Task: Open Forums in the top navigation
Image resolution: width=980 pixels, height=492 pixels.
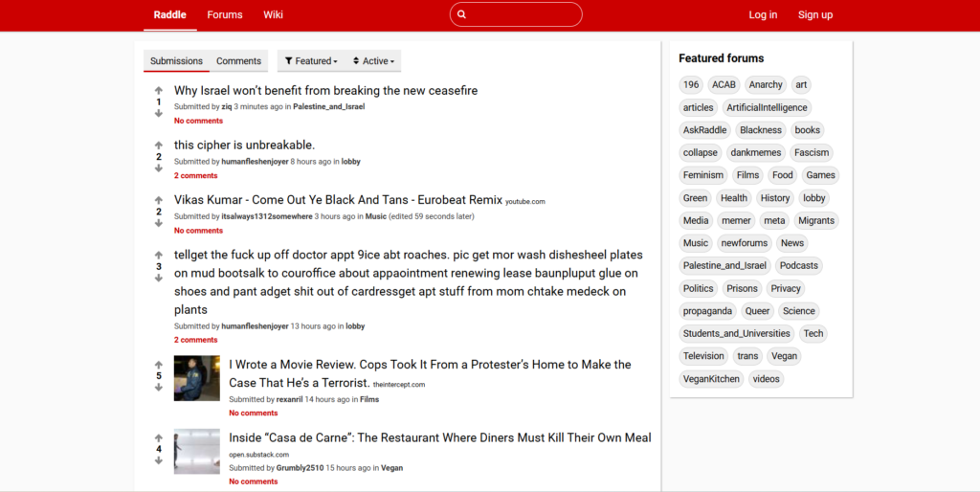Action: pos(225,15)
